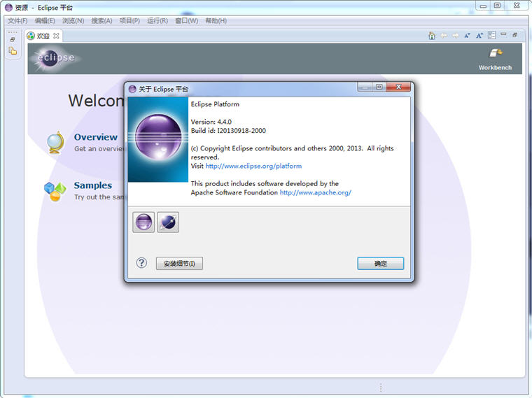The image size is (532, 398).
Task: Click the blue orbit feature icon in dialog
Action: click(168, 222)
